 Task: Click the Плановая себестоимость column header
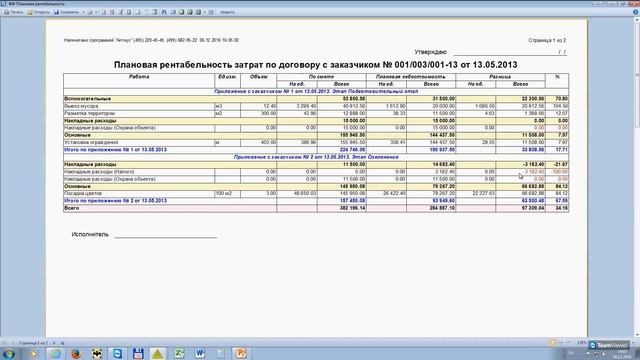[x=411, y=77]
